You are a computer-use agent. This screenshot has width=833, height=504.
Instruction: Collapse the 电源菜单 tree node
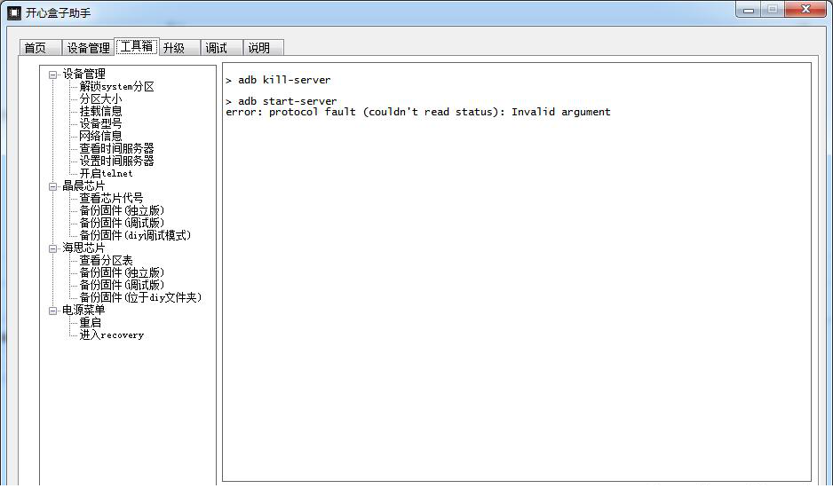(x=52, y=311)
